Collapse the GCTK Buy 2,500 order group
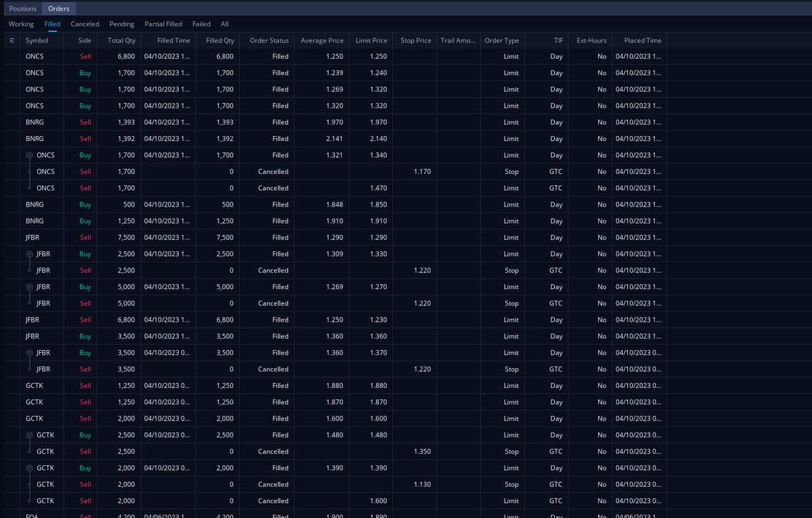This screenshot has height=518, width=812. (29, 435)
